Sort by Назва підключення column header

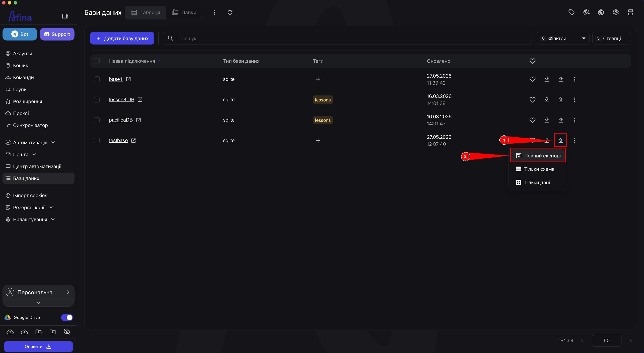132,61
